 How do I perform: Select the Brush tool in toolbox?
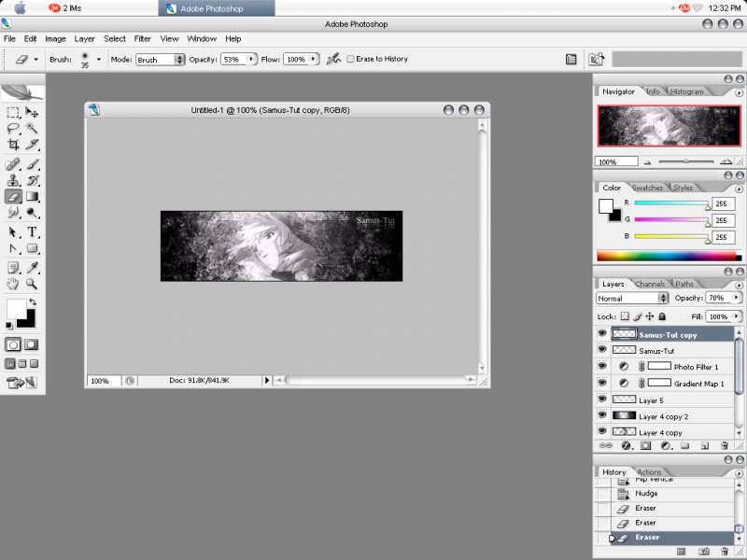(32, 165)
